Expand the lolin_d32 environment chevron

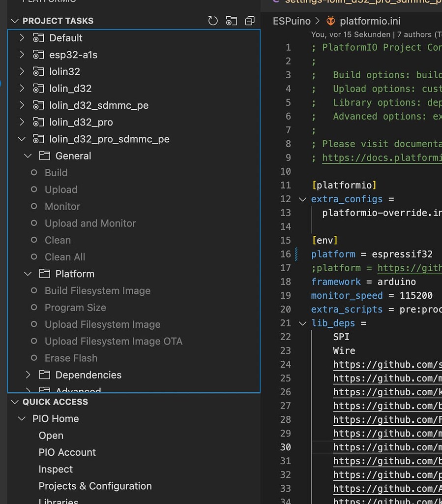(x=22, y=89)
